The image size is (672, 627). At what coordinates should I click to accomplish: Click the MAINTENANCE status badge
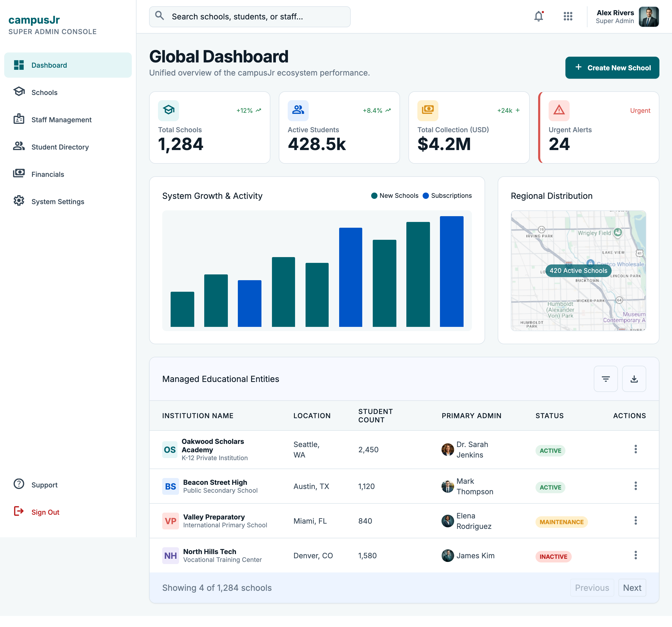[x=561, y=522]
